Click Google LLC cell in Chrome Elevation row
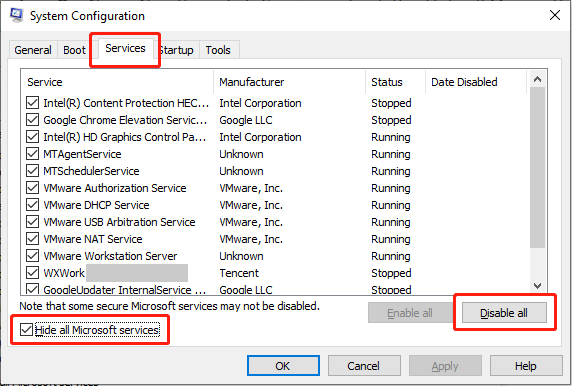The width and height of the screenshot is (572, 386). [246, 120]
